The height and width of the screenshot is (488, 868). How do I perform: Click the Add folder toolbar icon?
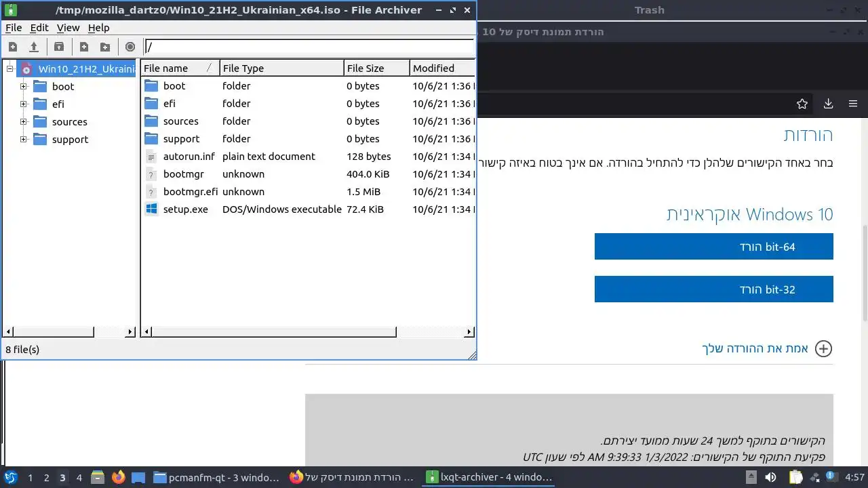tap(105, 47)
